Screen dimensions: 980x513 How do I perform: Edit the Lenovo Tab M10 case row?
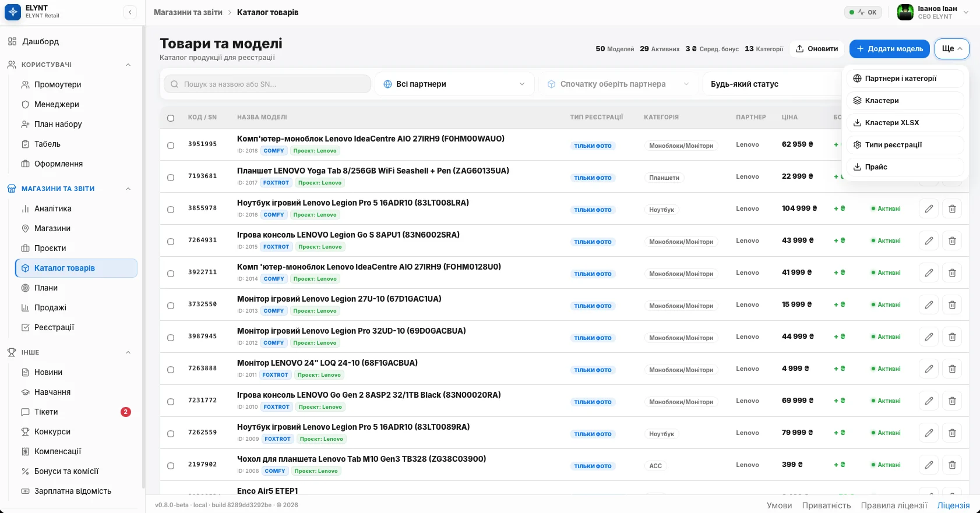click(929, 465)
